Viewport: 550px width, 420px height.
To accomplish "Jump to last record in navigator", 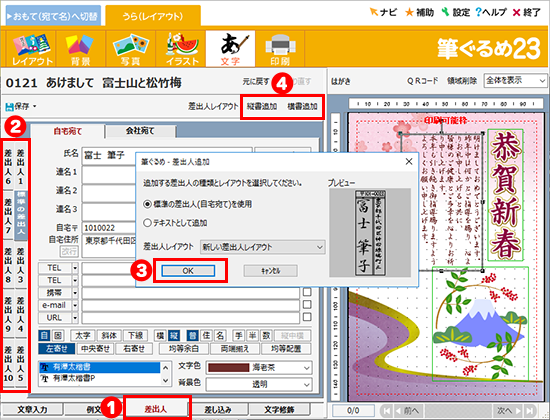I will pyautogui.click(x=530, y=410).
